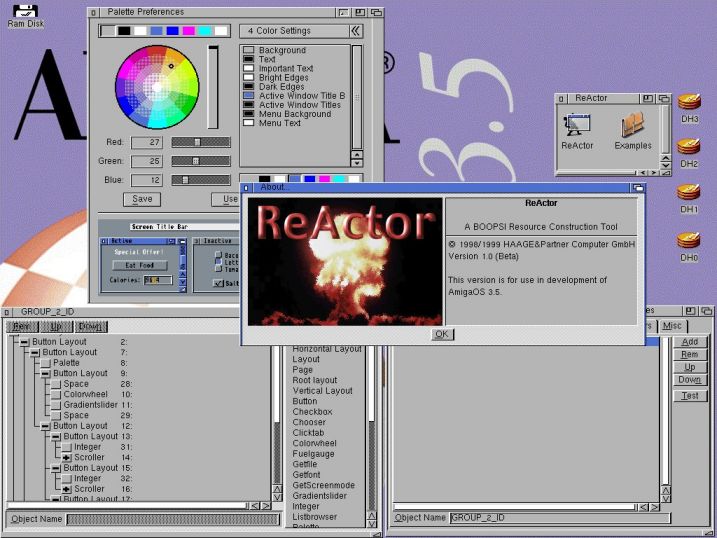Image resolution: width=717 pixels, height=538 pixels.
Task: Click down arrow of color settings list scrollbar
Action: 357,163
